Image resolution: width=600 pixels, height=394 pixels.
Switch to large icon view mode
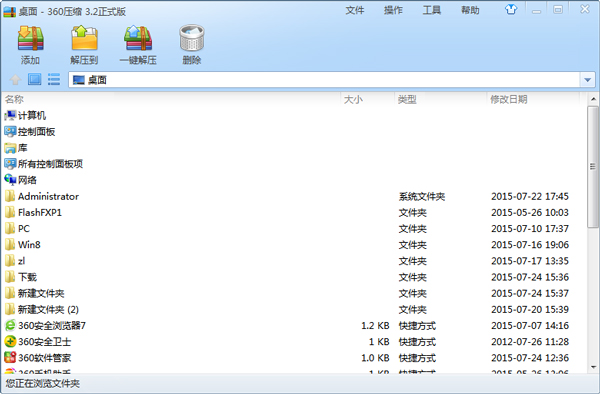click(x=34, y=80)
